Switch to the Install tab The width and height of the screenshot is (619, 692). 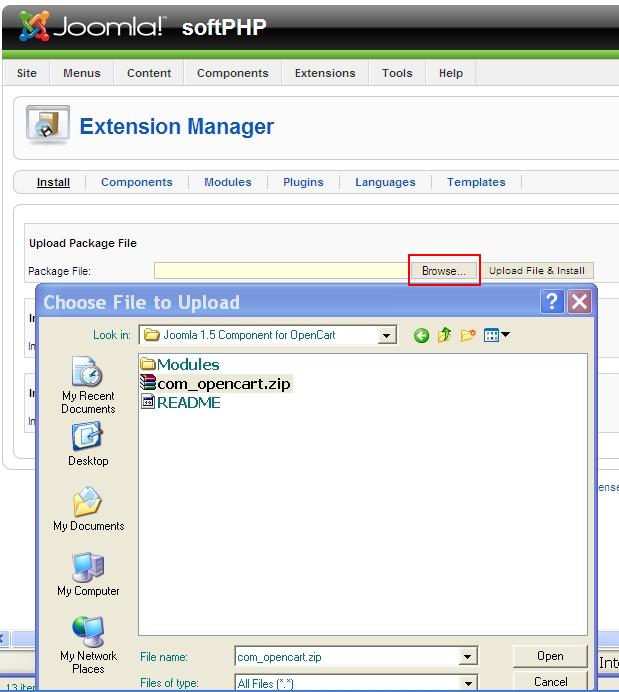tap(53, 182)
